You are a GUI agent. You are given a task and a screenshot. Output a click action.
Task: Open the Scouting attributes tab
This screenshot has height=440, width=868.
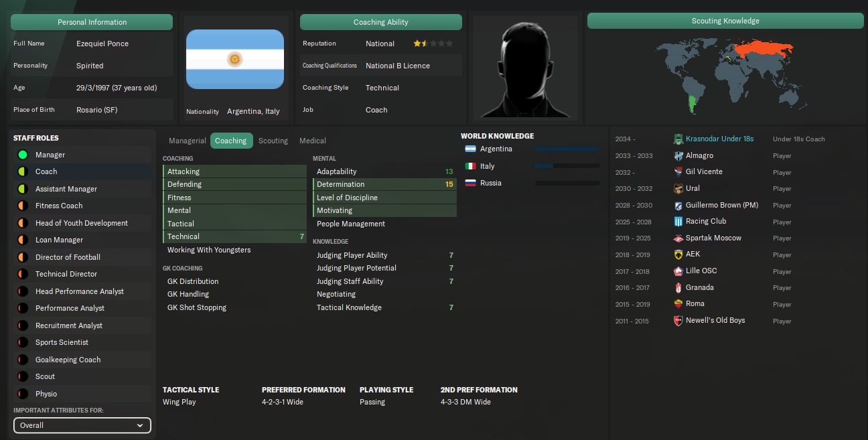(x=273, y=141)
